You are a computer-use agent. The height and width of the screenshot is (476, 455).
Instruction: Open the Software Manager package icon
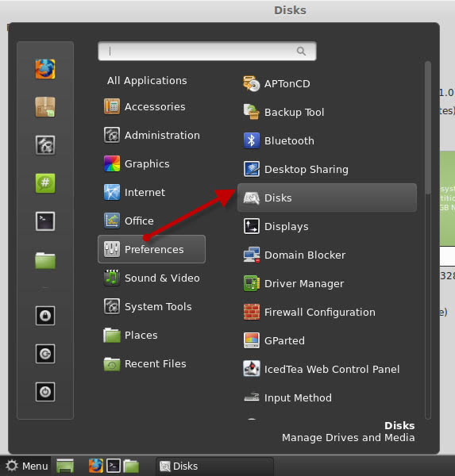tap(45, 107)
